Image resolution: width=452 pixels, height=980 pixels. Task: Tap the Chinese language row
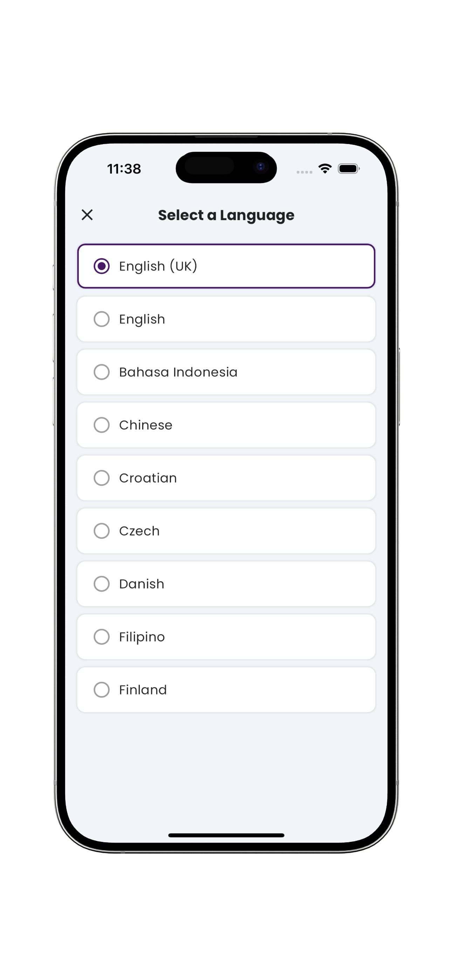tap(226, 424)
